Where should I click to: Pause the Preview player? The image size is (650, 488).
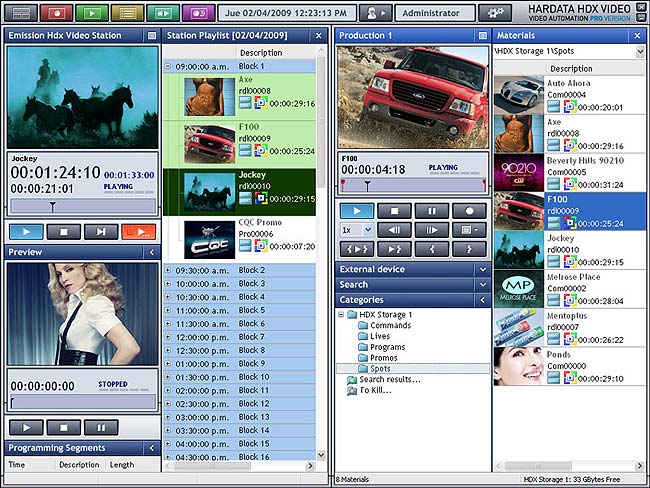tap(101, 427)
